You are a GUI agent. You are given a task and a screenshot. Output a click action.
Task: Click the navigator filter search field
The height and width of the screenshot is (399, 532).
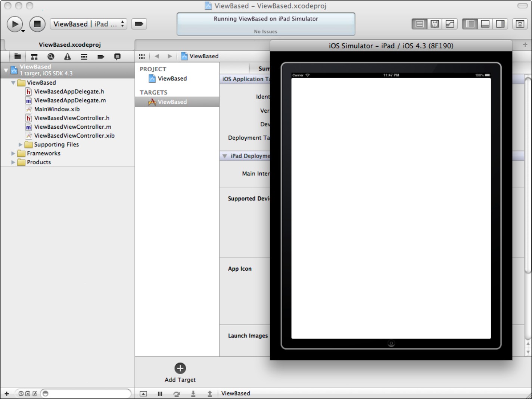click(x=86, y=393)
